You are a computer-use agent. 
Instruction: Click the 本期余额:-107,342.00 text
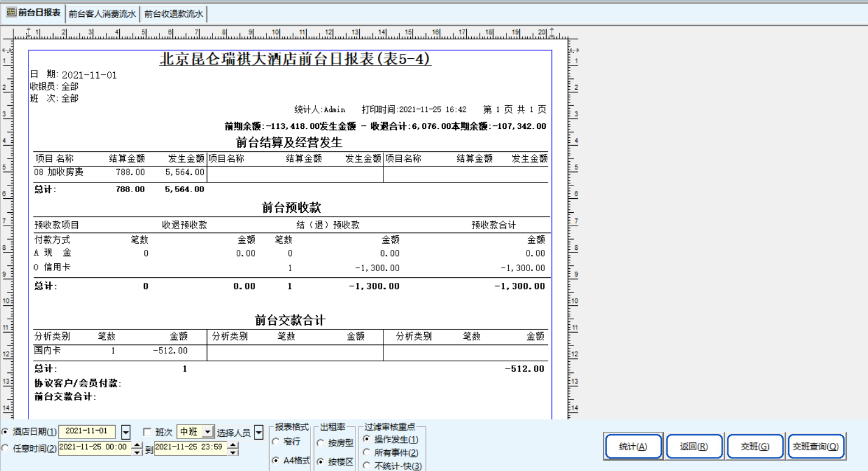499,127
